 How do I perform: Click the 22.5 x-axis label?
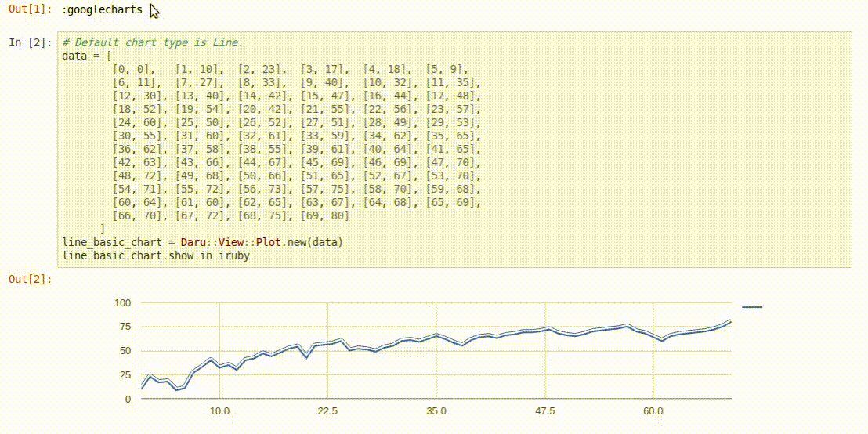(327, 411)
